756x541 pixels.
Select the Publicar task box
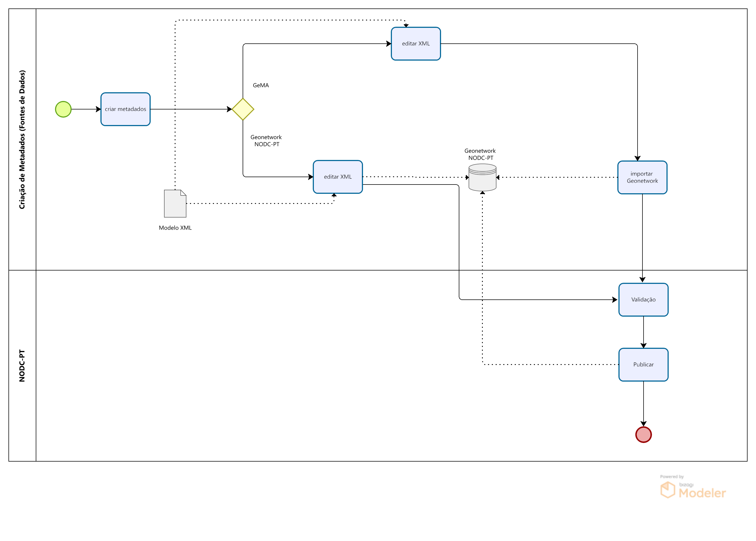(x=643, y=364)
